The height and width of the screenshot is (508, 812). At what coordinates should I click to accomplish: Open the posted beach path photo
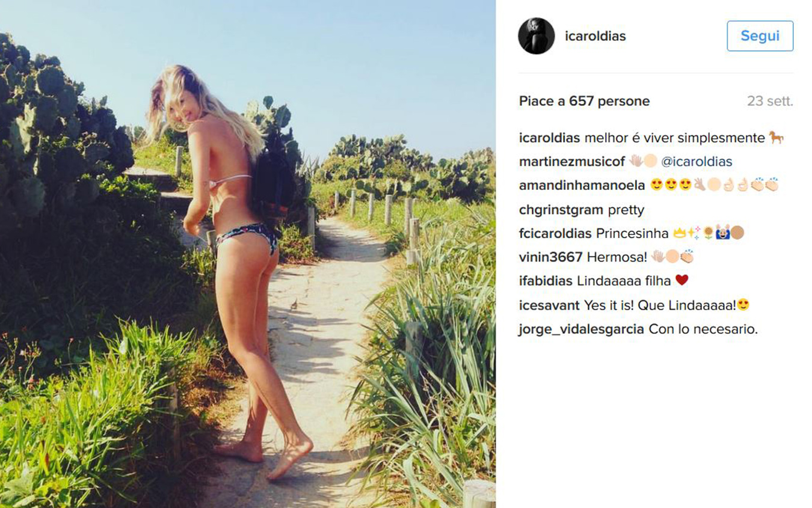248,254
